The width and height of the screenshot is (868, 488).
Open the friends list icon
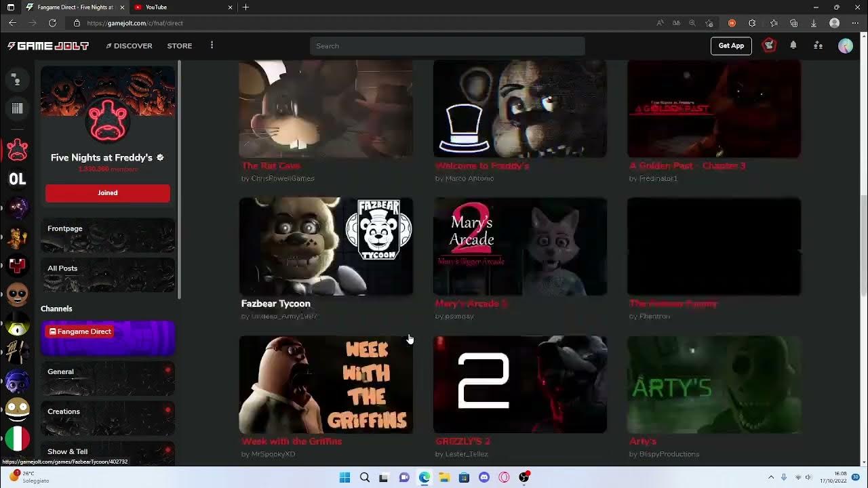tap(818, 45)
